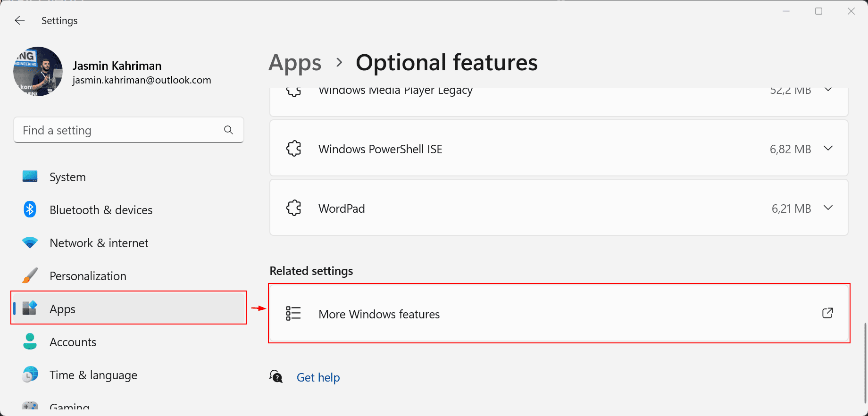868x416 pixels.
Task: Open System settings
Action: coord(129,177)
